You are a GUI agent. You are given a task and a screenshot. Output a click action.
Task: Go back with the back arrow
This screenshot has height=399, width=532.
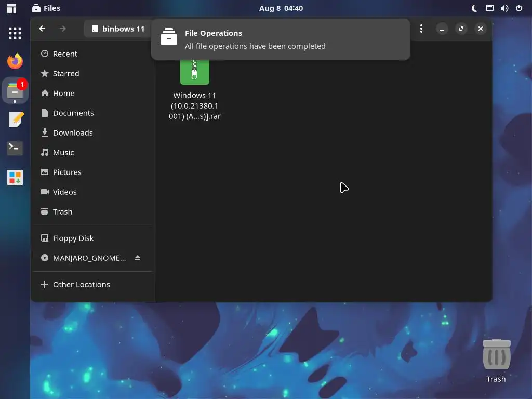coord(42,29)
